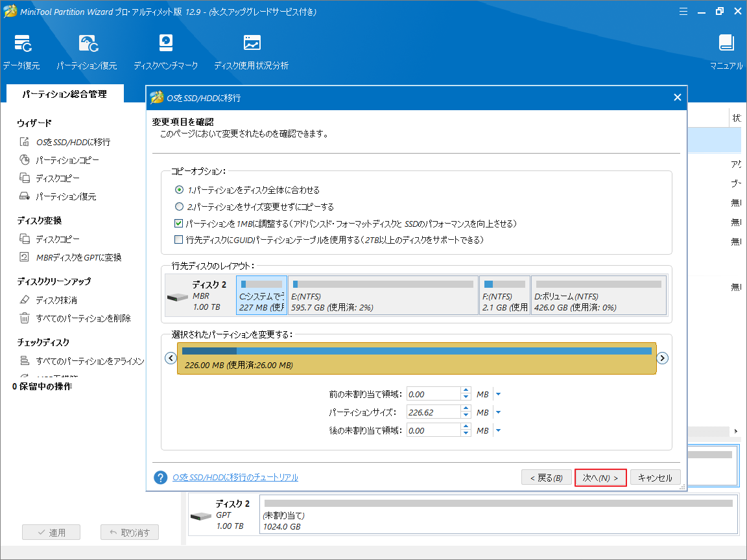This screenshot has width=747, height=560.
Task: Click the ウィザード section heading
Action: point(34,123)
